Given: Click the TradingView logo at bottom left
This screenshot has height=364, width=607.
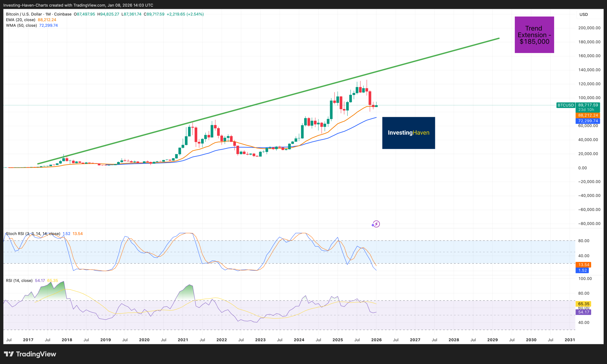Looking at the screenshot, I should [x=30, y=354].
